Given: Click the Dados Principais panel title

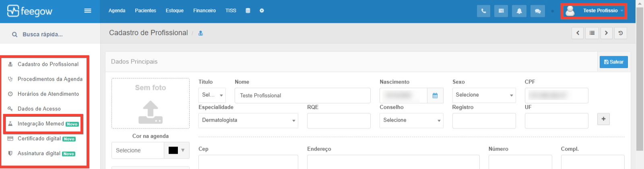Looking at the screenshot, I should (134, 61).
